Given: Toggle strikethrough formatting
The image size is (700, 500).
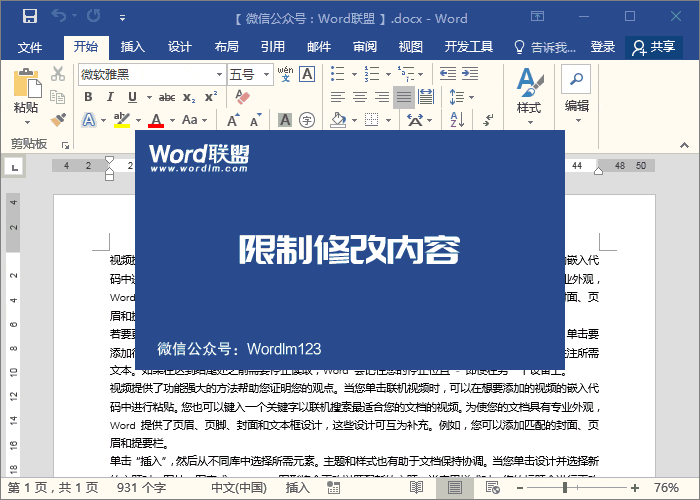Looking at the screenshot, I should point(167,97).
